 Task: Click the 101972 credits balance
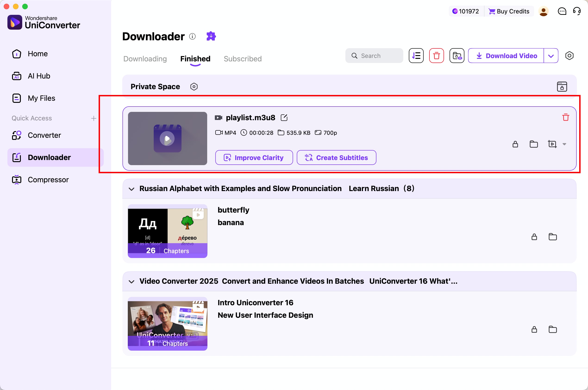(x=466, y=11)
